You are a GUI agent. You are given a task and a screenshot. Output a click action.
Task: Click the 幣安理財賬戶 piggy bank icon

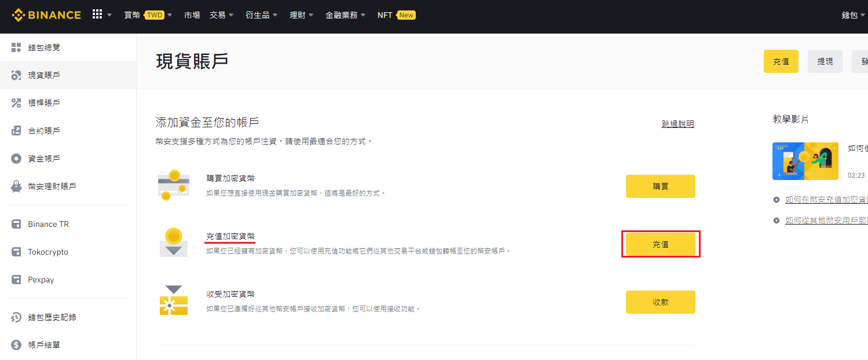(16, 186)
